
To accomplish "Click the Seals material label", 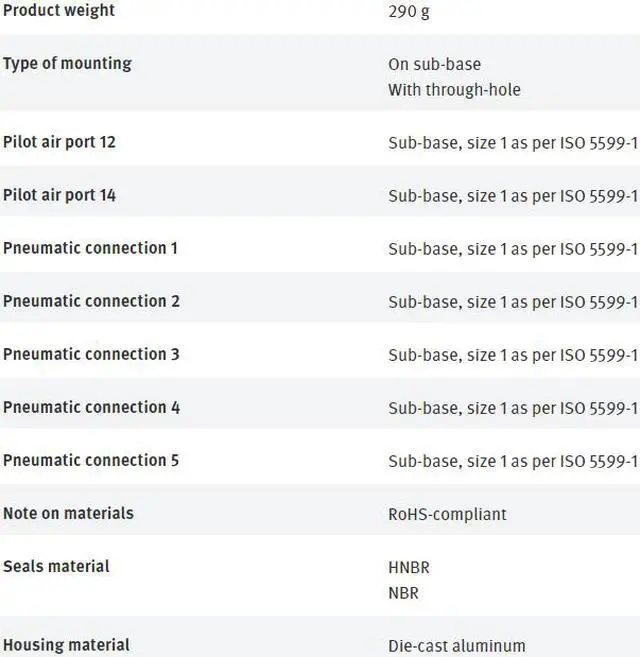I will pos(56,566).
